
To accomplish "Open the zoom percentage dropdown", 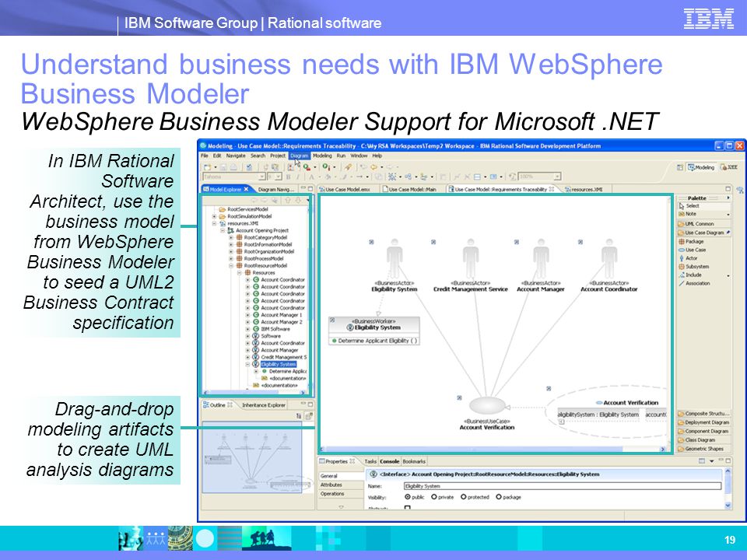I will [557, 177].
